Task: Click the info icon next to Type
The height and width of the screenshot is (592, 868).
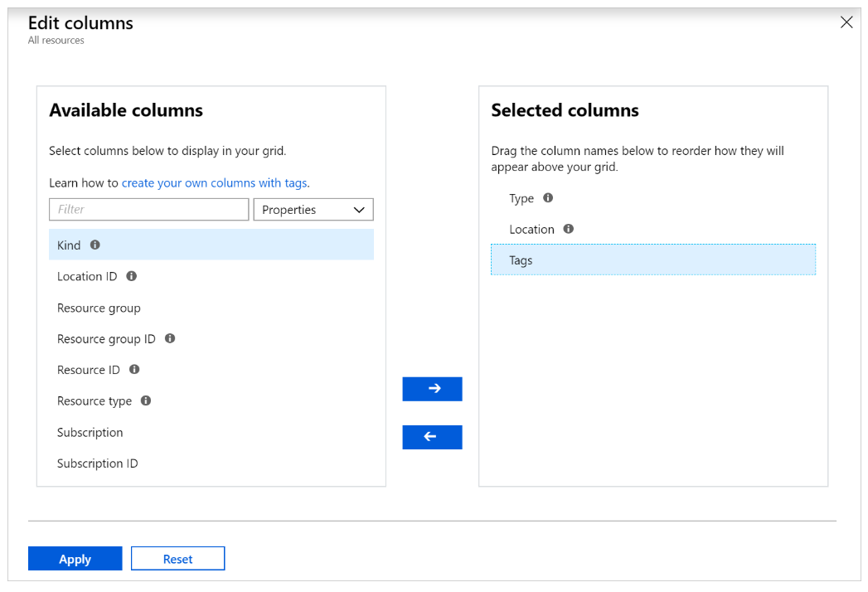Action: point(548,197)
